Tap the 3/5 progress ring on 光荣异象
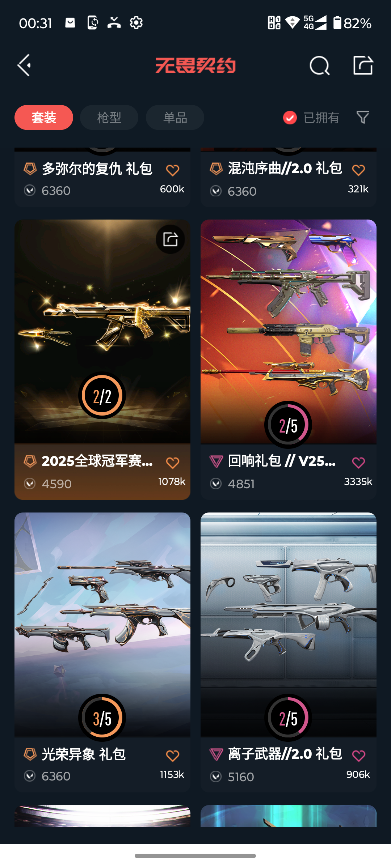Viewport: 391px width, 868px height. tap(102, 718)
